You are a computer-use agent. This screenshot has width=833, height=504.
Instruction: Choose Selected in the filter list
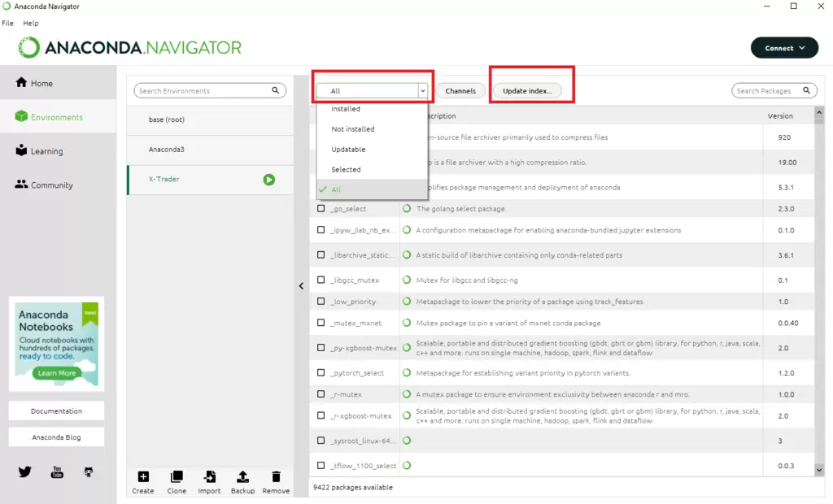point(372,169)
